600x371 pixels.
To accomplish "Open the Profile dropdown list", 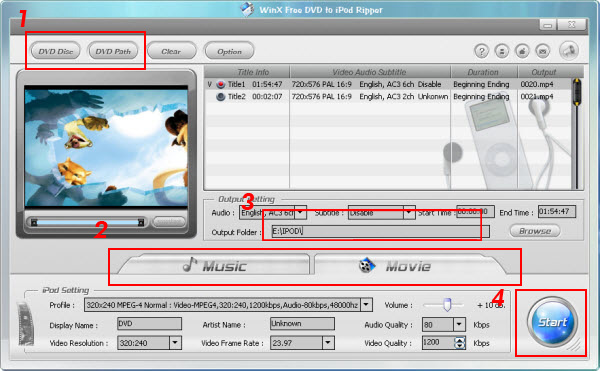I will pyautogui.click(x=366, y=305).
